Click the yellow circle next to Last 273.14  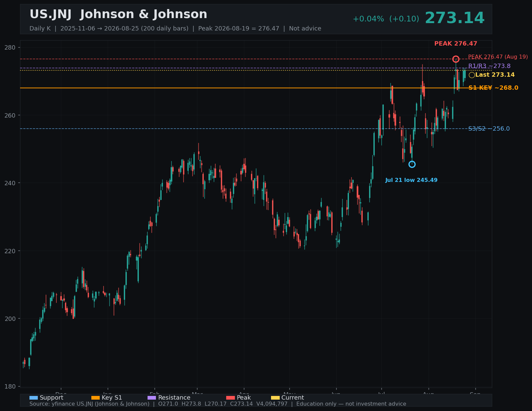click(472, 75)
